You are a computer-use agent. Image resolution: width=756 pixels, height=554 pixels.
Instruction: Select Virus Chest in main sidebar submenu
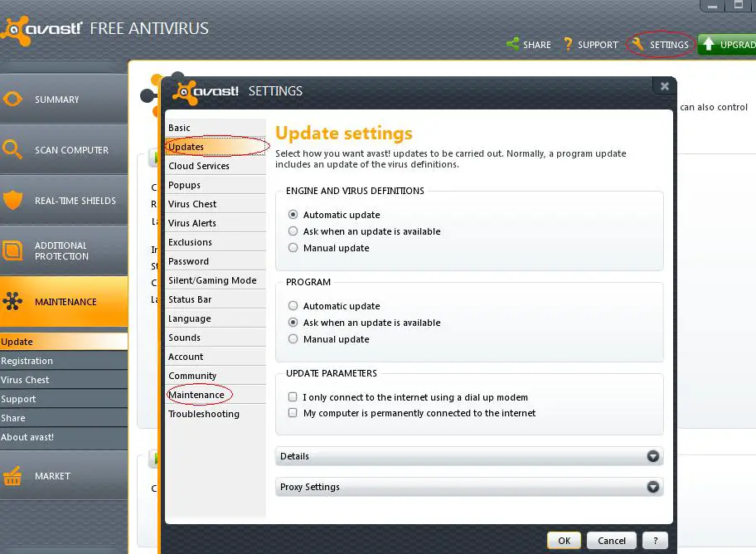[64, 380]
